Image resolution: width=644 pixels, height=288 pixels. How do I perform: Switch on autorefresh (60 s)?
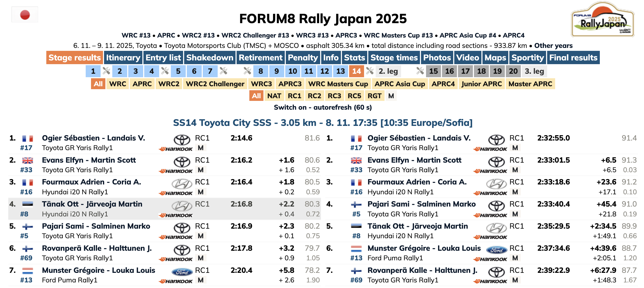323,107
